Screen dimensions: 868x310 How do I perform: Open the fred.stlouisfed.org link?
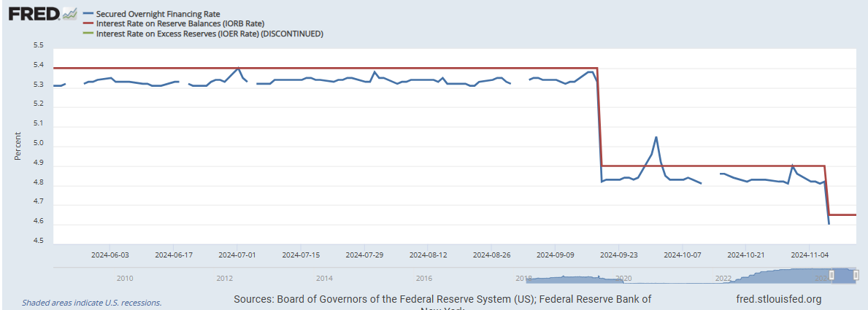780,299
